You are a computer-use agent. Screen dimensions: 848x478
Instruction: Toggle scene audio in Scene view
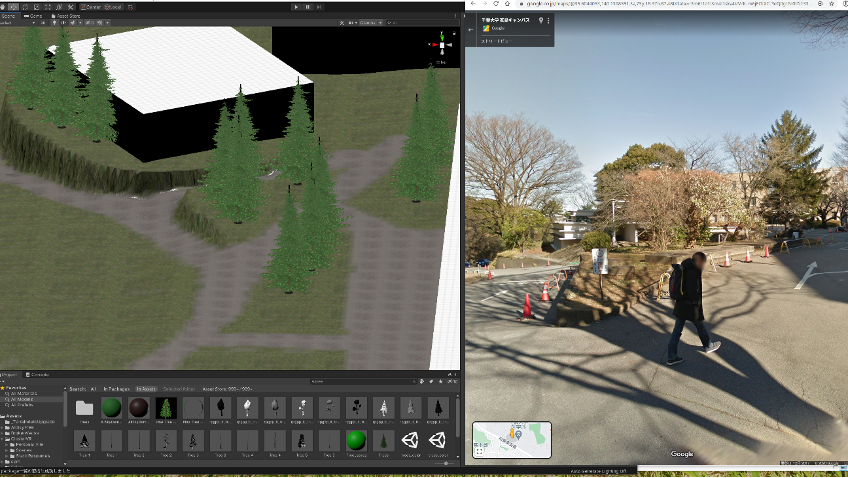tap(63, 23)
